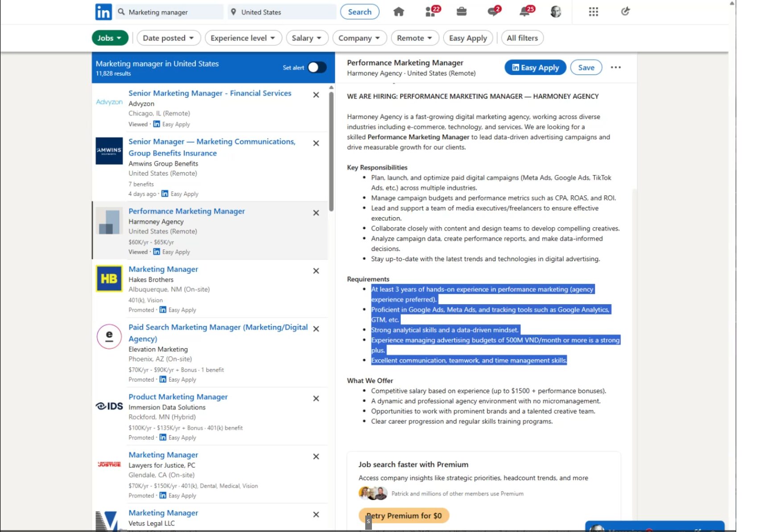Open the Jobs briefcase icon

(462, 12)
